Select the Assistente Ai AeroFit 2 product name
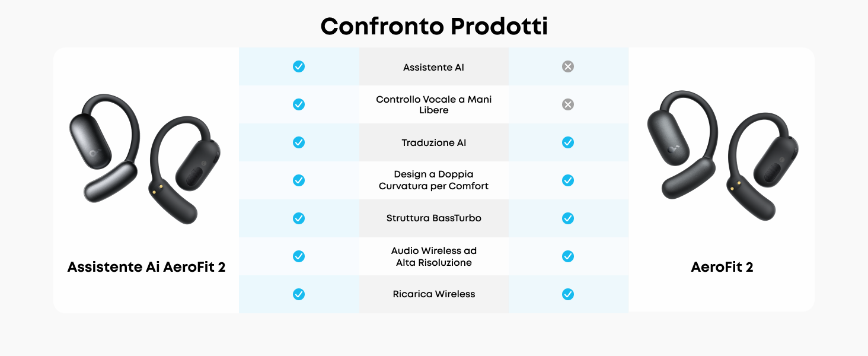This screenshot has width=868, height=356. click(x=146, y=267)
